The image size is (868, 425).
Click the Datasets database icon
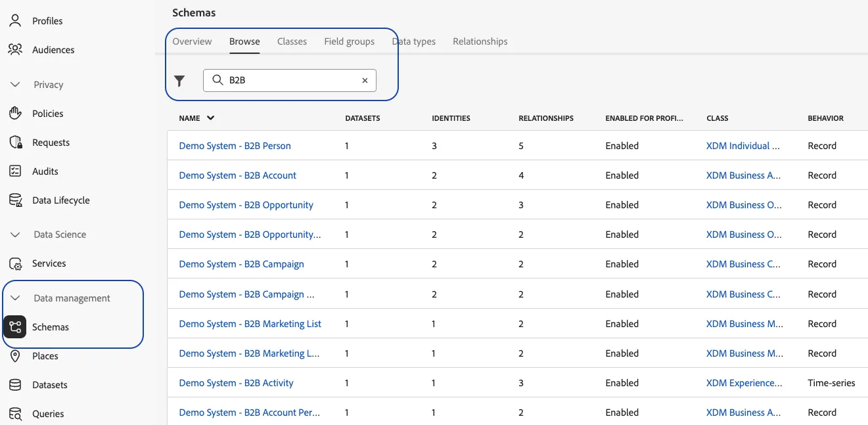click(x=15, y=385)
